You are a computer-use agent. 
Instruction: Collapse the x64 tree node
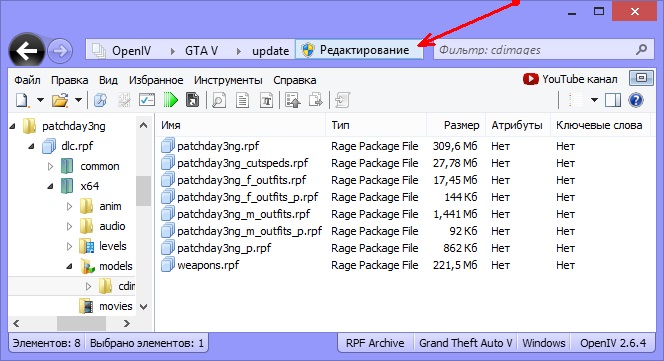click(50, 186)
